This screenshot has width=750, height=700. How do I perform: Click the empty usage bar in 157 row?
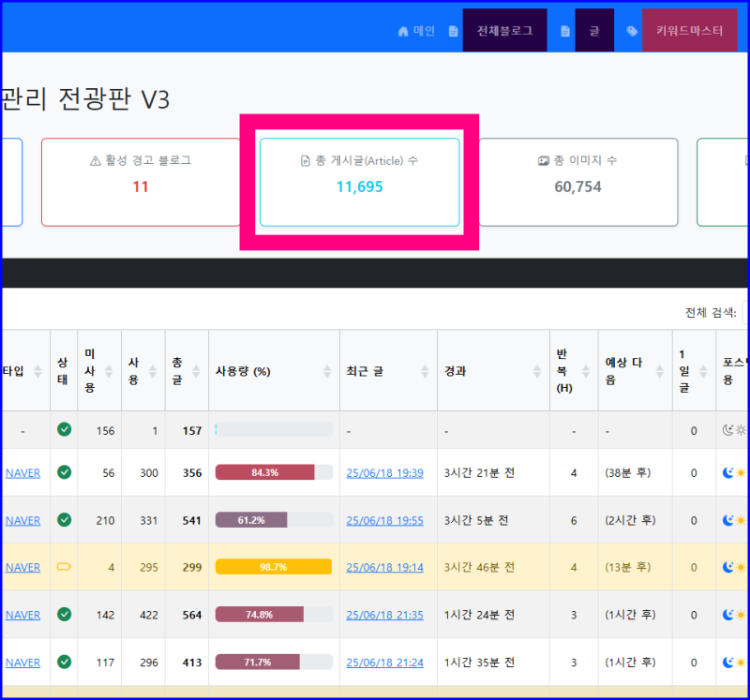pyautogui.click(x=274, y=429)
